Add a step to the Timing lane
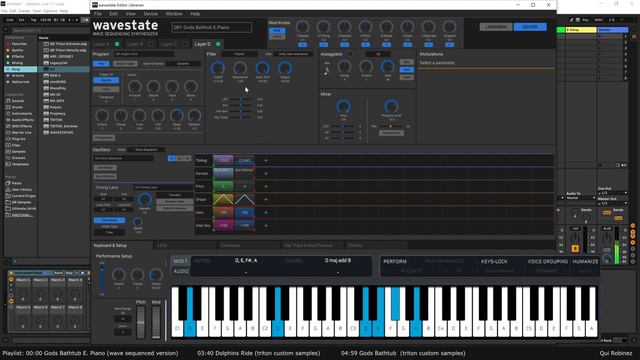This screenshot has width=640, height=360. click(x=266, y=160)
